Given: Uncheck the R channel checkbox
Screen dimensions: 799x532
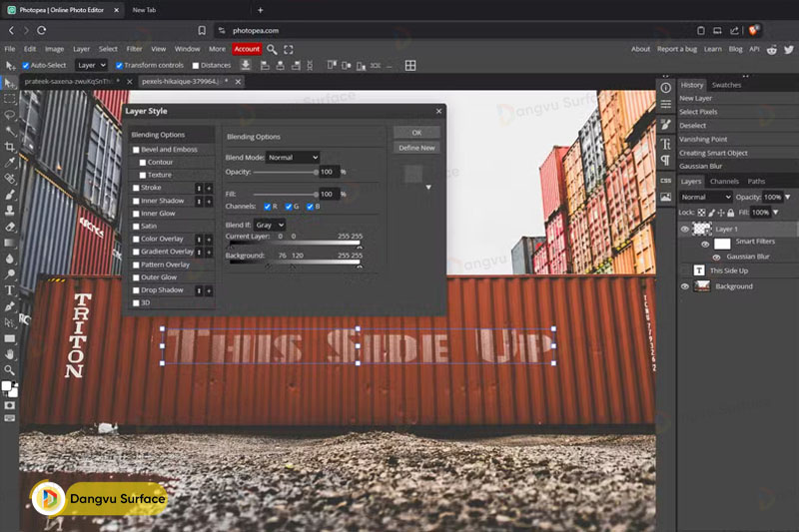Looking at the screenshot, I should (268, 207).
